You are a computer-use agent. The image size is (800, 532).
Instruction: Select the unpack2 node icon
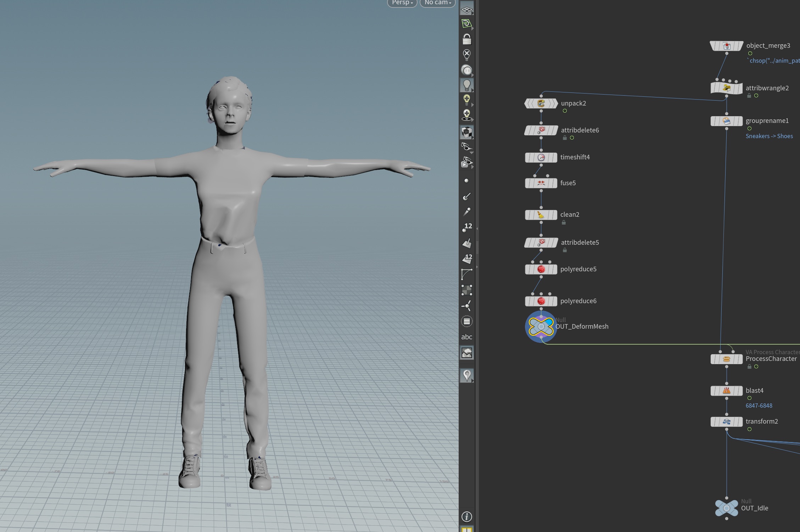[541, 103]
